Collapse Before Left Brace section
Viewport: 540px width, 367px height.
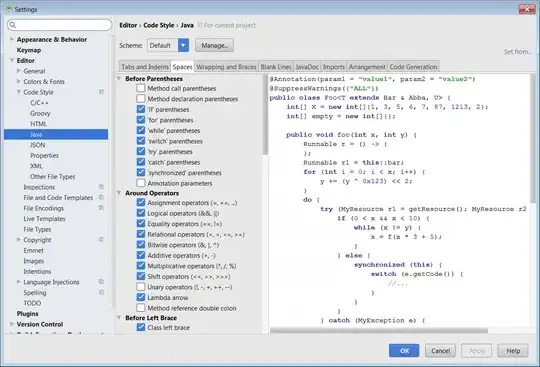coord(119,317)
